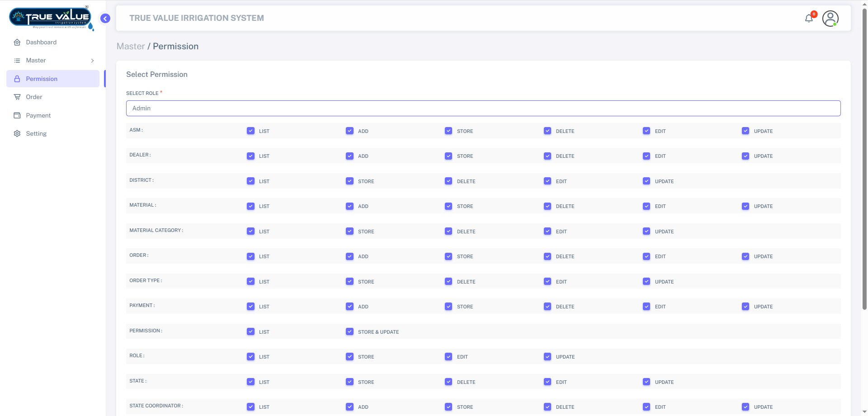Click the Payment card icon
Screen dimensions: 868x416
pos(17,116)
